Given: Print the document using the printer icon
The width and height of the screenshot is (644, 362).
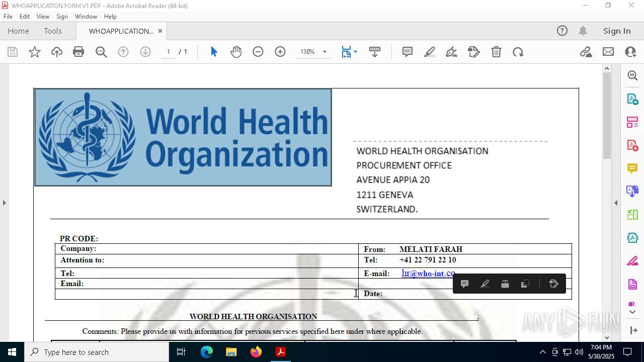Looking at the screenshot, I should (78, 52).
